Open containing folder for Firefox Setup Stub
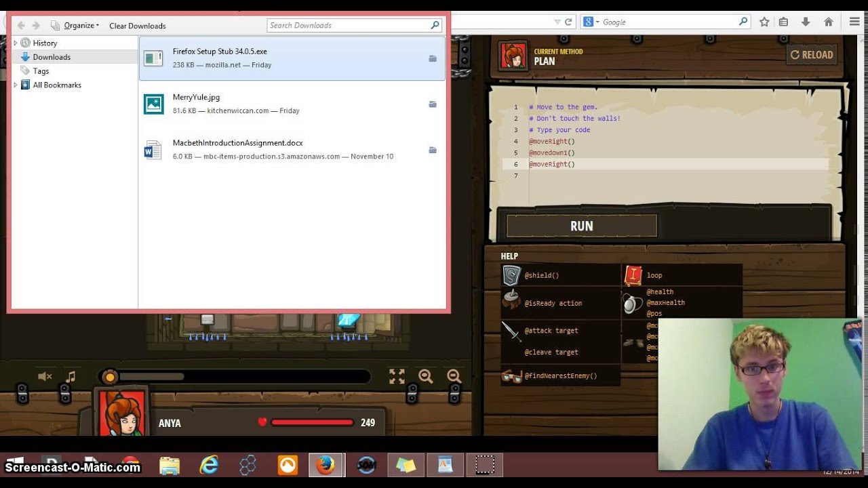Viewport: 868px width, 488px height. click(433, 58)
